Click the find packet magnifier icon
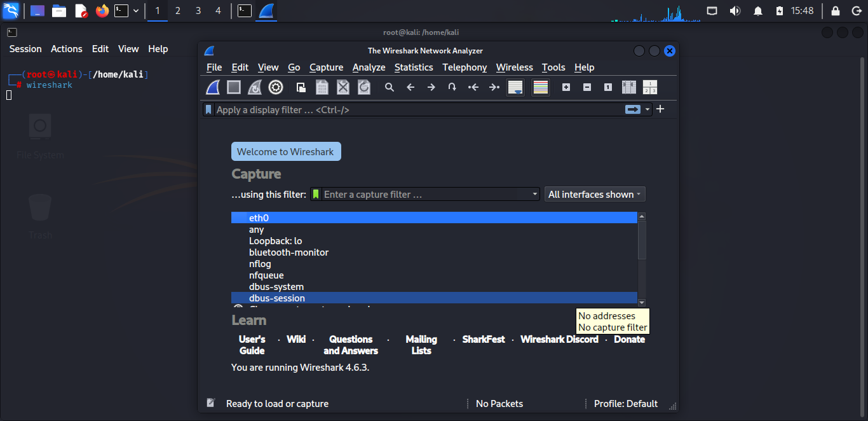 390,87
